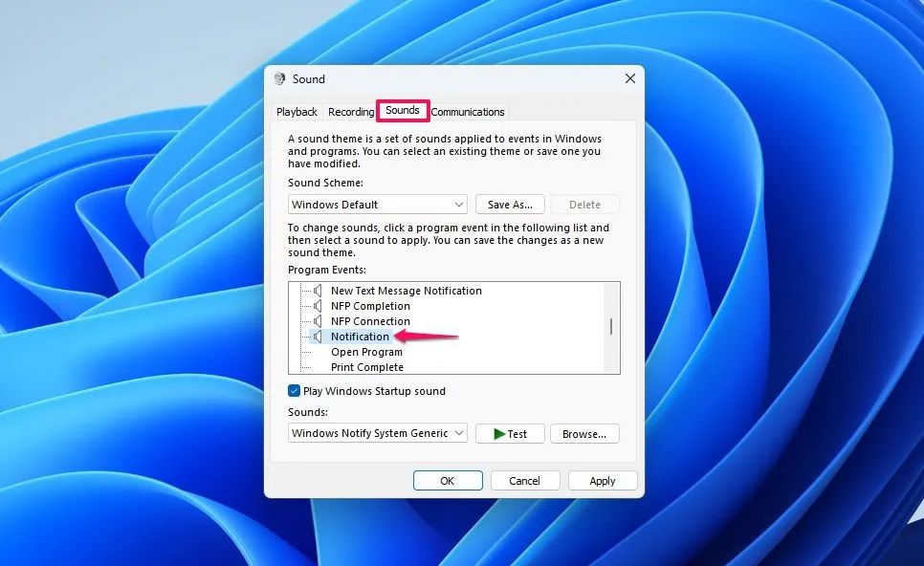
Task: Click the speaker icon beside Notification event
Action: [x=317, y=337]
